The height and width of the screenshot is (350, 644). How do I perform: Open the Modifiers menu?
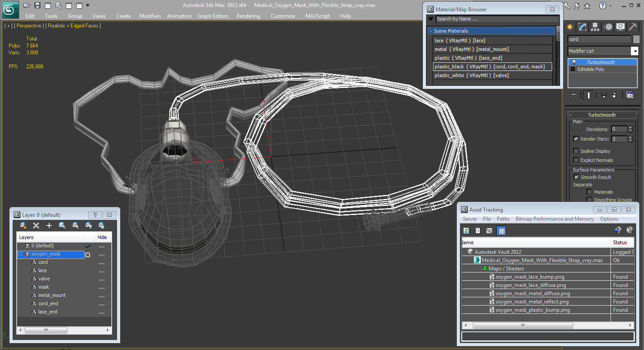tap(150, 16)
